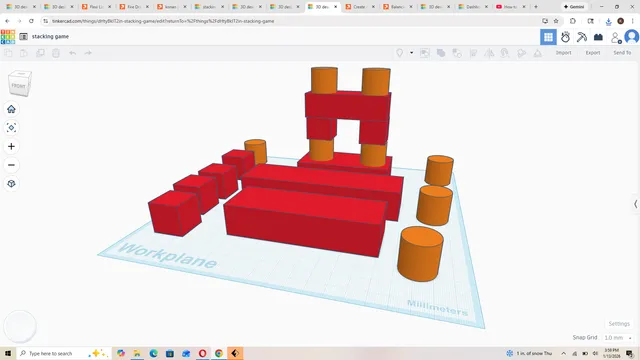
Task: Click the Cruise tool icon
Action: [505, 53]
